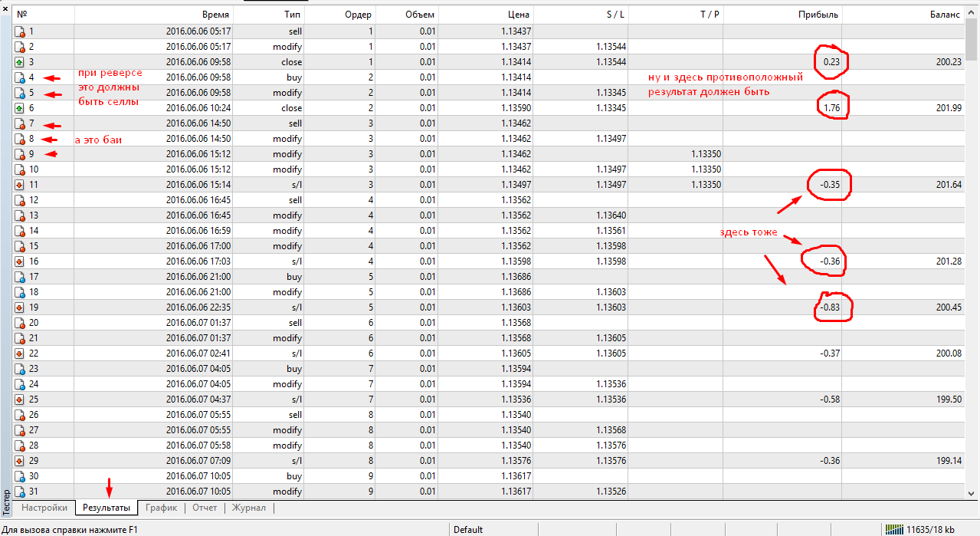Click the red stop-loss icon in row 11
Image resolution: width=980 pixels, height=536 pixels.
[20, 185]
